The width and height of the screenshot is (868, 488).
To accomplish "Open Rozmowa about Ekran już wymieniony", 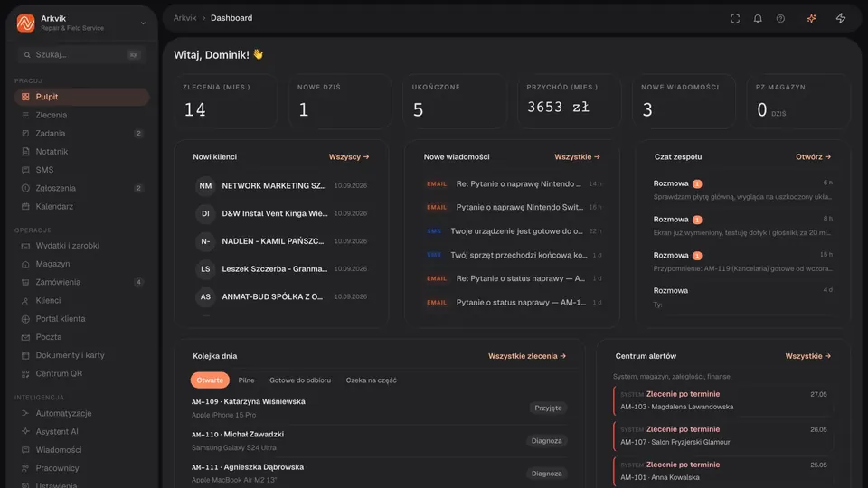I will (742, 226).
